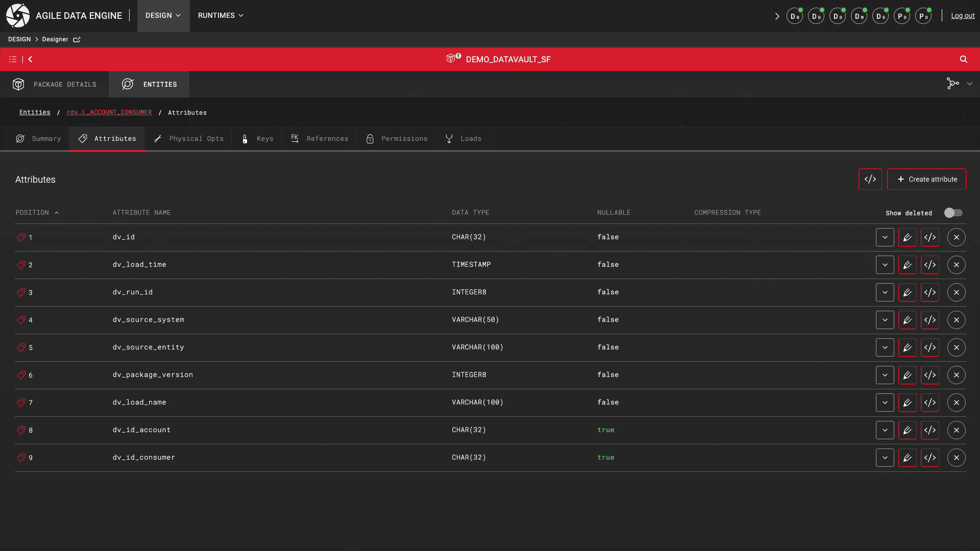Click the global code view button top right
980x551 pixels.
[x=870, y=179]
